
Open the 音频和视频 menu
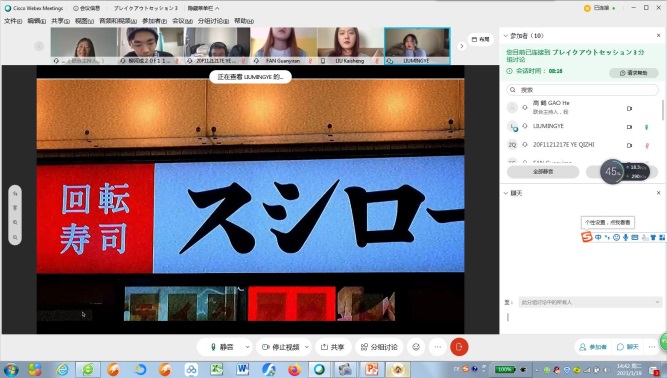tap(118, 21)
